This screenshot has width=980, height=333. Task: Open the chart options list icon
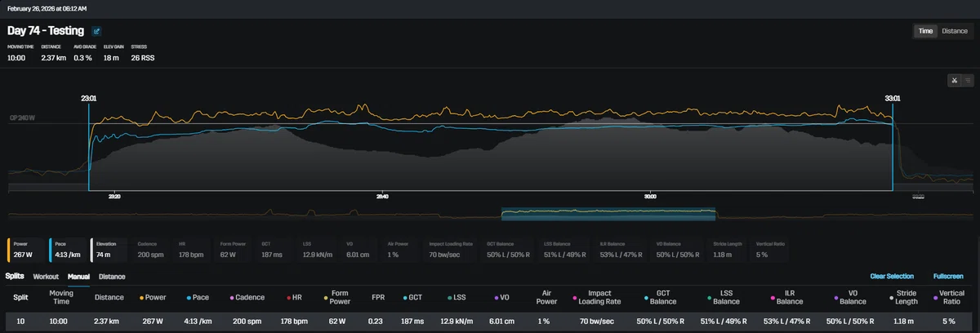(x=967, y=80)
